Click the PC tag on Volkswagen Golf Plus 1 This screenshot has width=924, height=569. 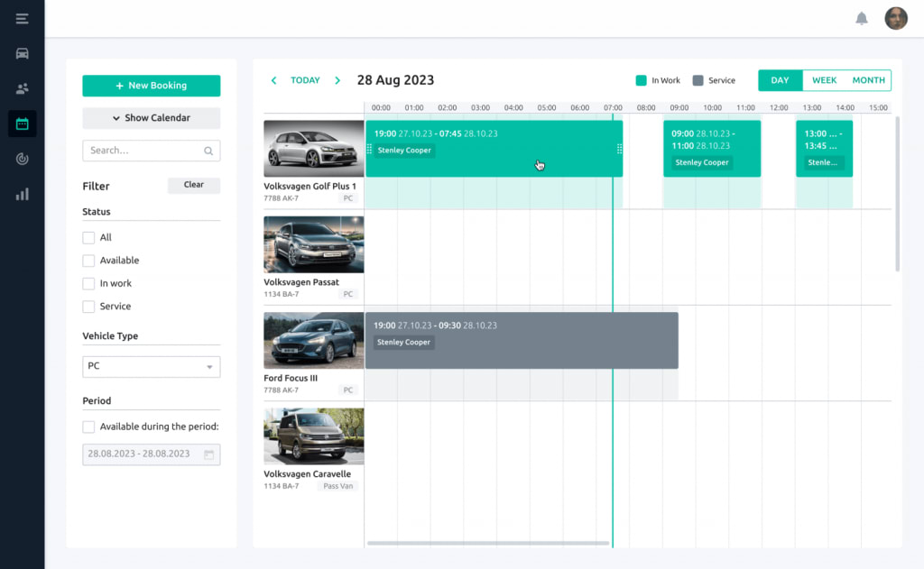[x=348, y=198]
